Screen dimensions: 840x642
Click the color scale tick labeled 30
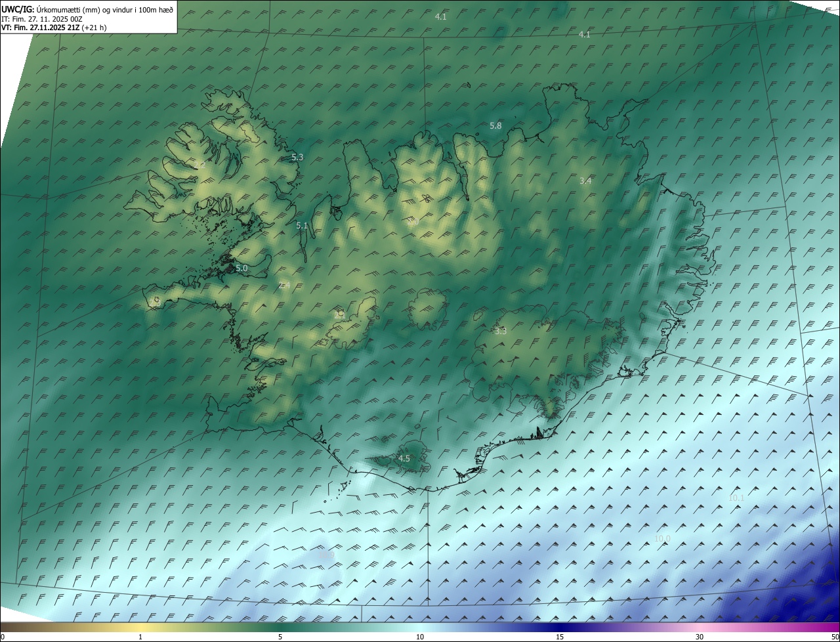coord(700,637)
